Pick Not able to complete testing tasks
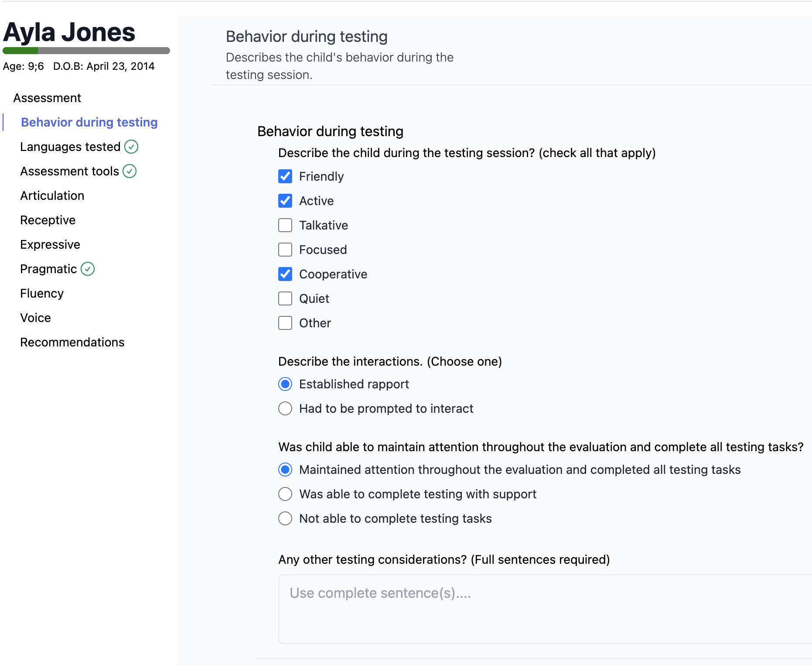This screenshot has height=665, width=812. tap(285, 519)
